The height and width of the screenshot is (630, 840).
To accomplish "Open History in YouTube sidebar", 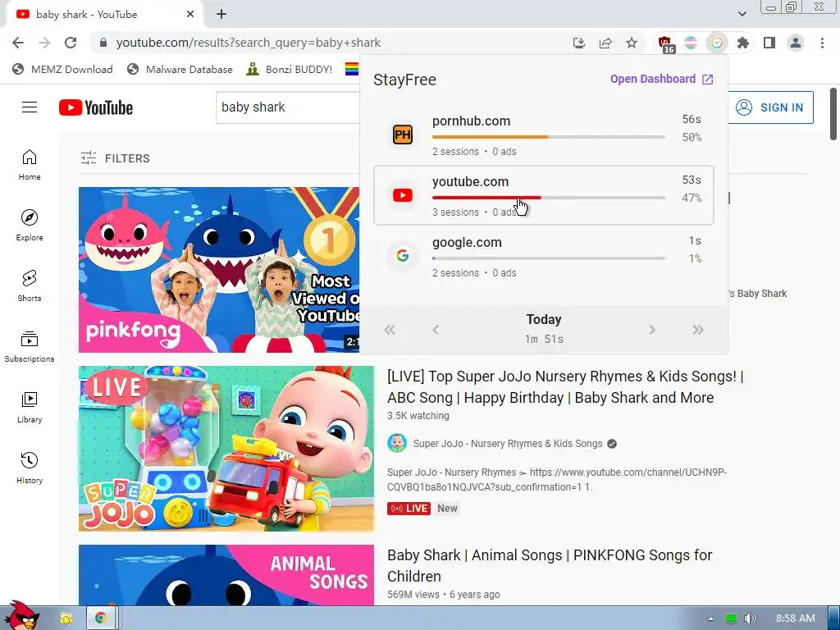I will [x=30, y=468].
